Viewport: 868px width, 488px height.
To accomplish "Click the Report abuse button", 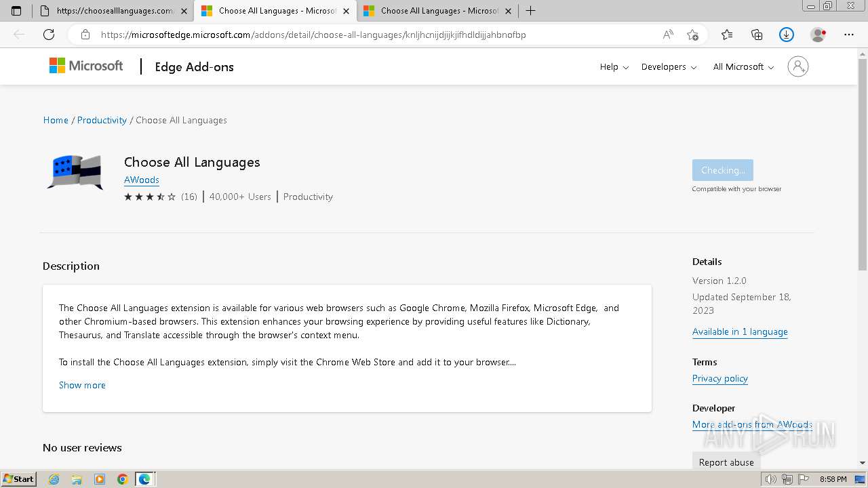I will pos(726,462).
